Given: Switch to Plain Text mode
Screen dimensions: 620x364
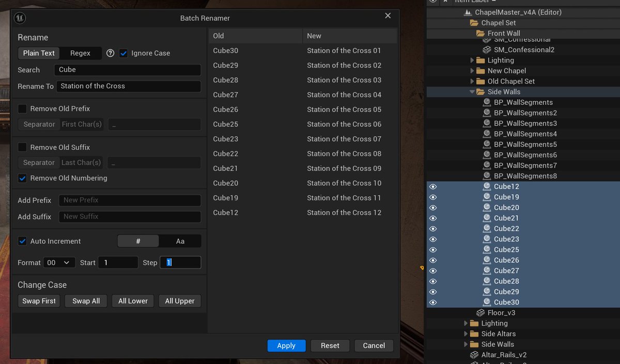Looking at the screenshot, I should 39,53.
